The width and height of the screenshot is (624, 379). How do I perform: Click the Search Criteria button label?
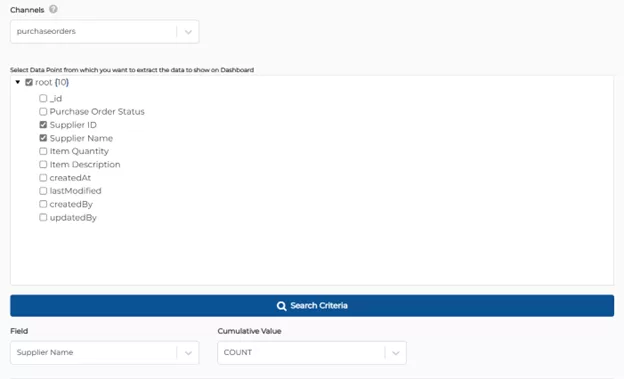coord(319,305)
